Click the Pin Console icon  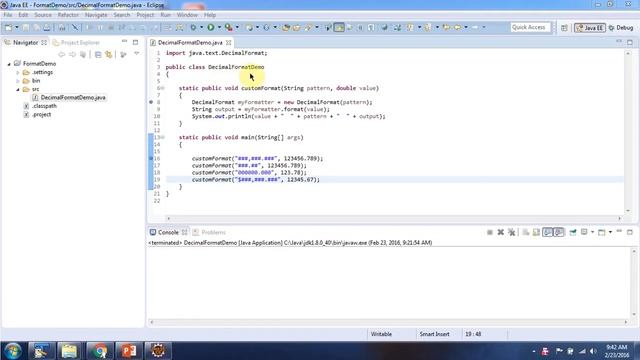point(573,232)
